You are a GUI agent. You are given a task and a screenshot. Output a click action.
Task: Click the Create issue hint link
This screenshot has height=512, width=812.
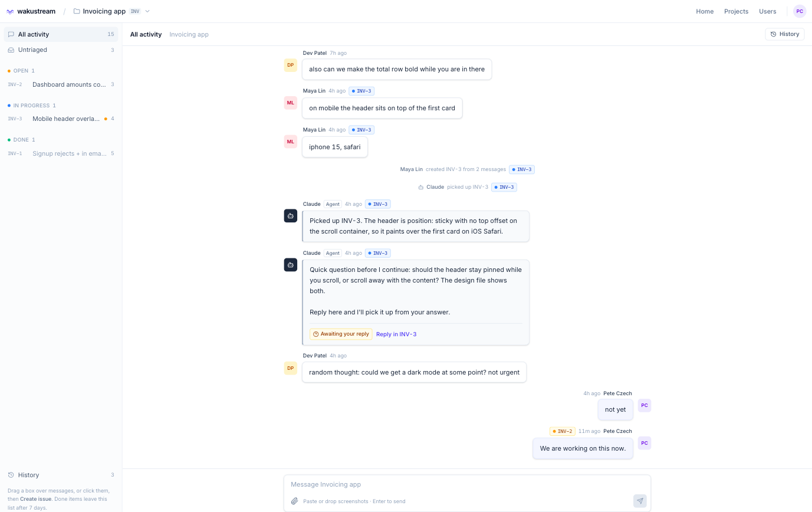point(36,499)
